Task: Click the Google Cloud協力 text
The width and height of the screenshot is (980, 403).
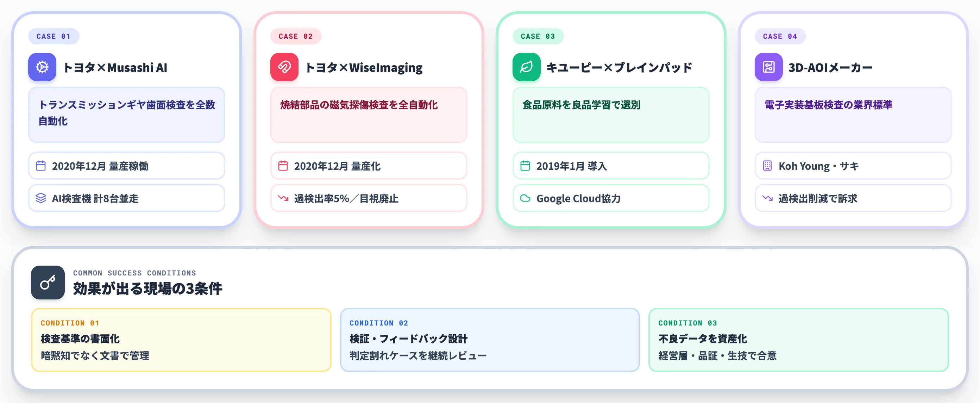Action: [x=579, y=199]
